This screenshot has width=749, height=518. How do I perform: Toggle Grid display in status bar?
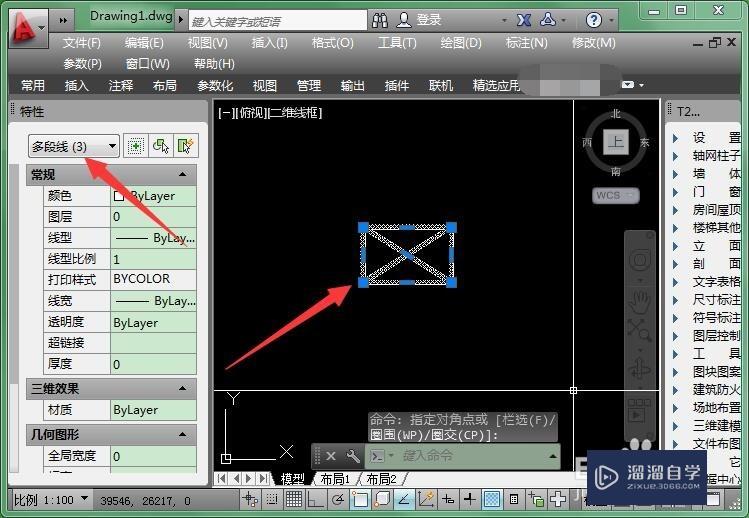[294, 500]
